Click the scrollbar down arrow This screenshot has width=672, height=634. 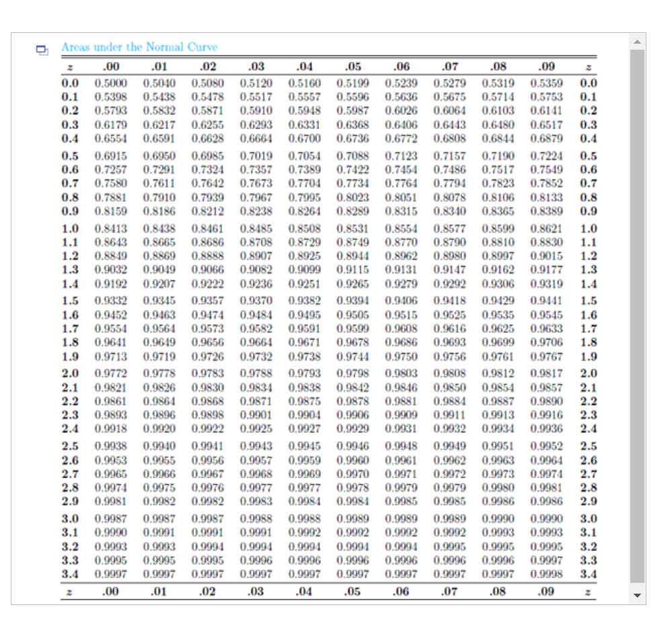coord(638,594)
